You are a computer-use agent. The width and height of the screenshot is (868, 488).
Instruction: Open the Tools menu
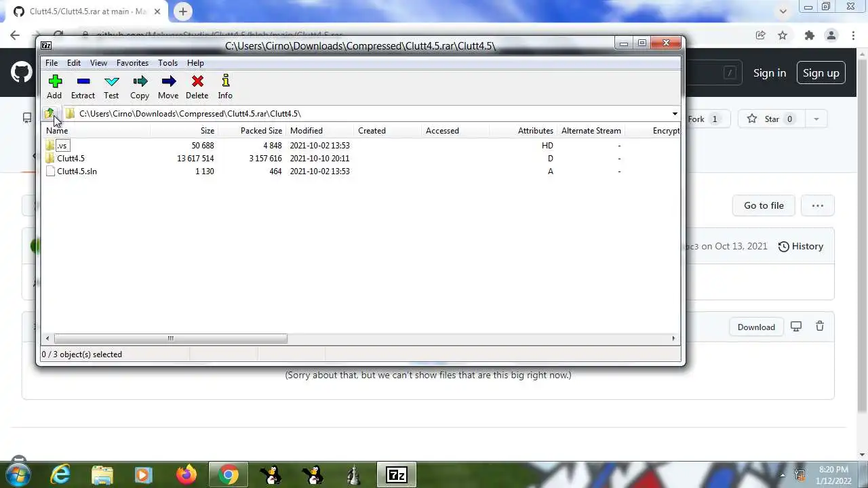click(167, 62)
